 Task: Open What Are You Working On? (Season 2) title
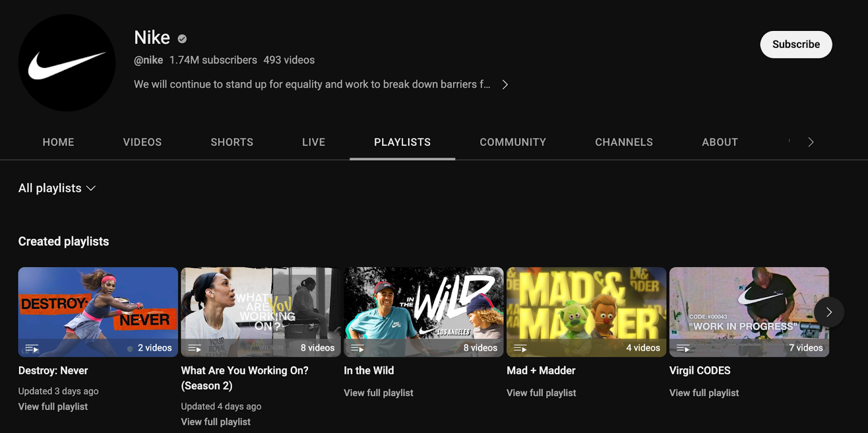click(245, 378)
